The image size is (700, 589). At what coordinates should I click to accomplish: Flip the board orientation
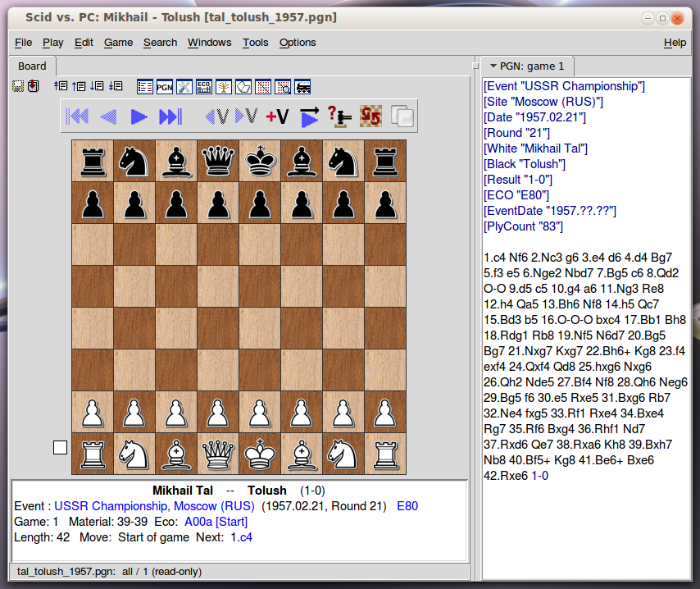370,116
